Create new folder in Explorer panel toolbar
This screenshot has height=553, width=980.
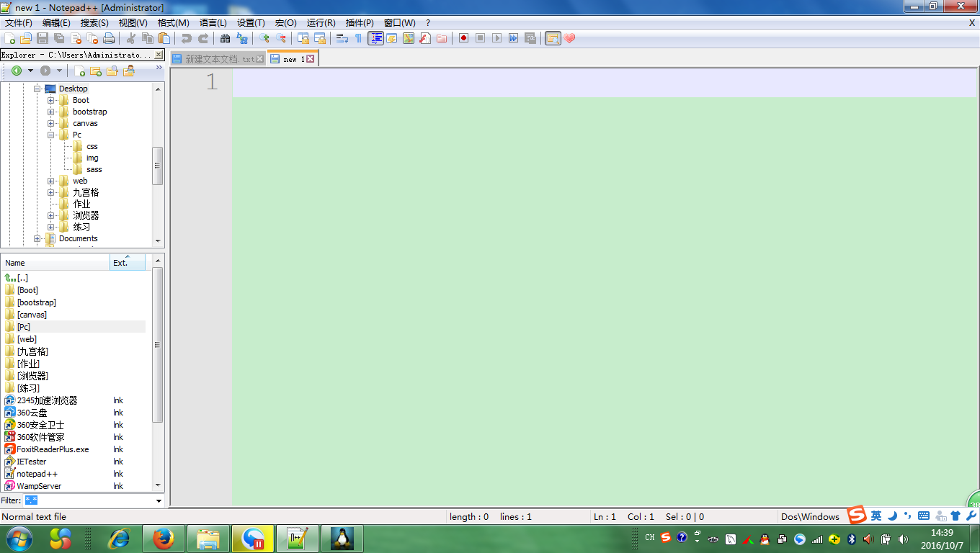pyautogui.click(x=96, y=71)
